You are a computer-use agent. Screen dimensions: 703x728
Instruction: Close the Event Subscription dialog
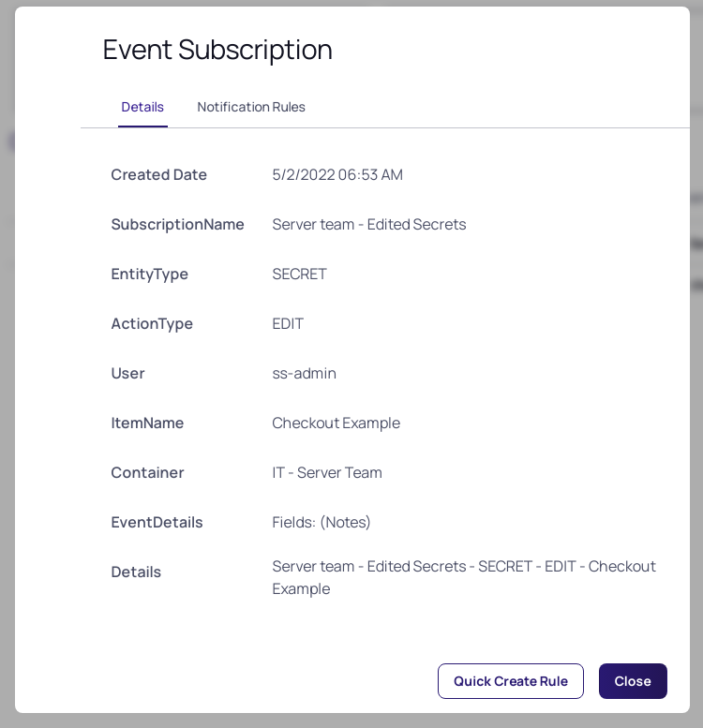(x=633, y=681)
